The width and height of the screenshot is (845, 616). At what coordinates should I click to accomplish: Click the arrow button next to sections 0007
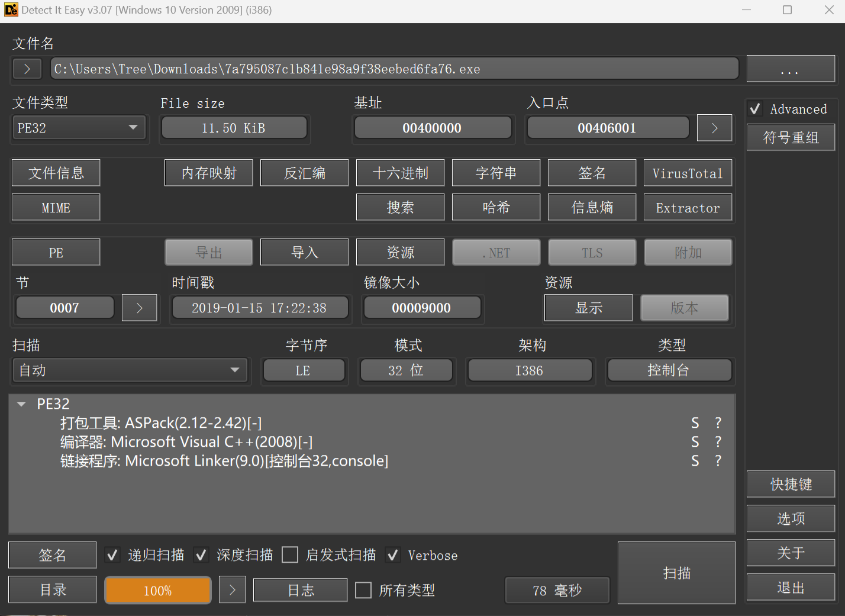click(139, 308)
